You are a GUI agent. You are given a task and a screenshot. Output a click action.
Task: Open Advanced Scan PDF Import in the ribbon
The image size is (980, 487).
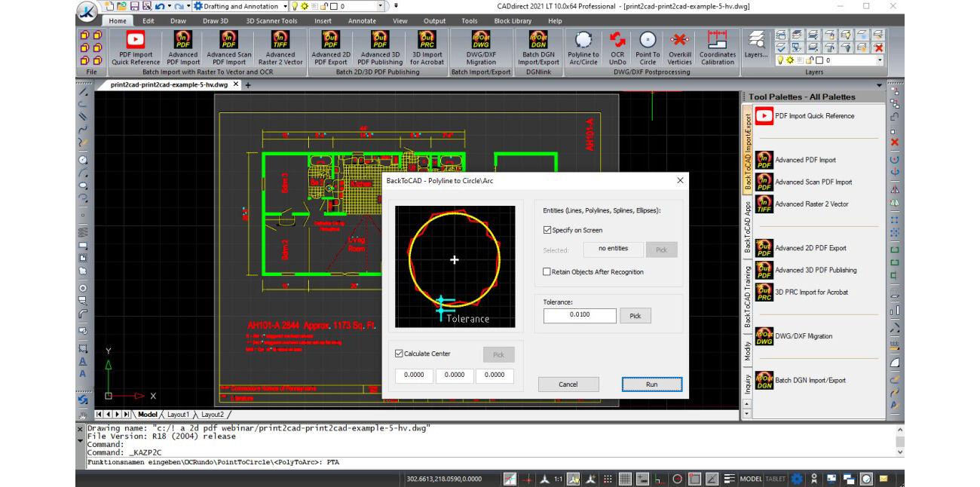pos(229,48)
